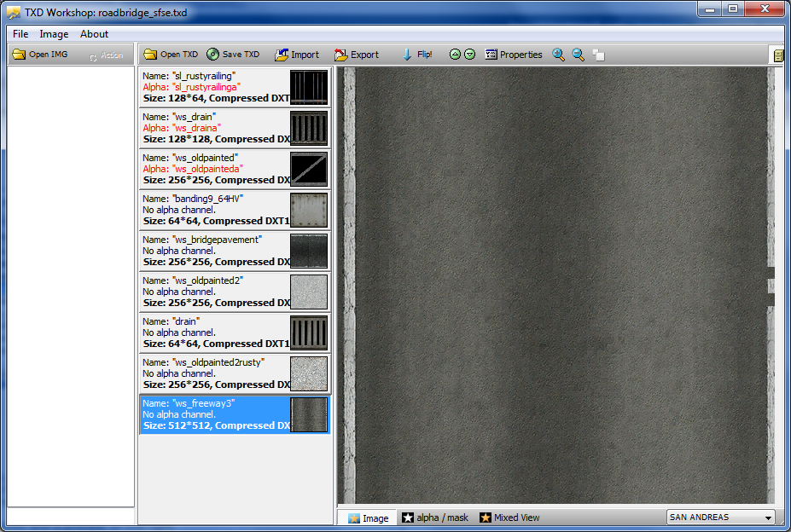
Task: Open the File menu
Action: (20, 34)
